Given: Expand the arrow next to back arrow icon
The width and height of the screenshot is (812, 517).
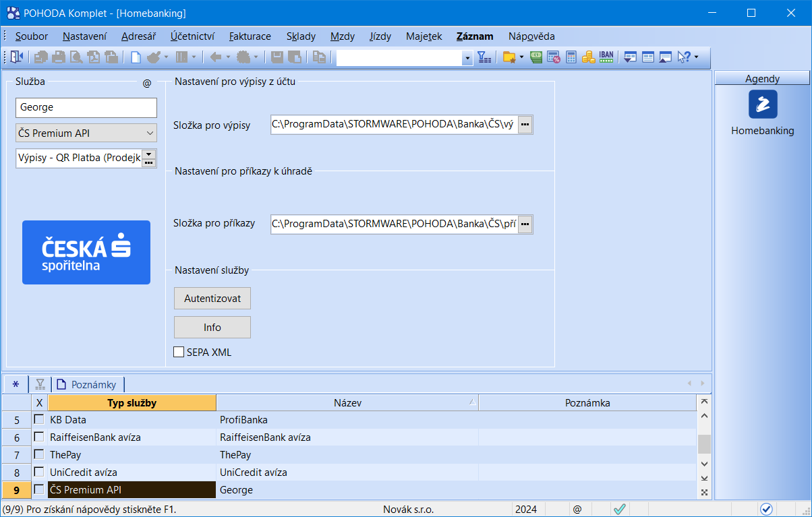Looking at the screenshot, I should coord(228,58).
